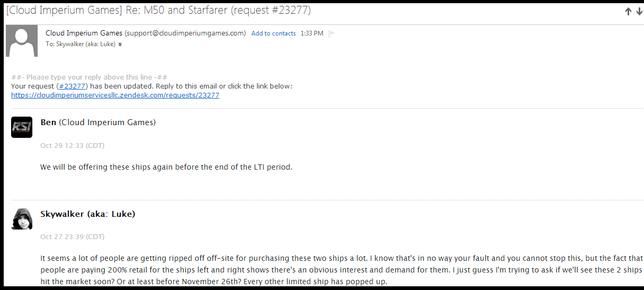Click the Oct 29 12:33 timestamp

point(72,145)
